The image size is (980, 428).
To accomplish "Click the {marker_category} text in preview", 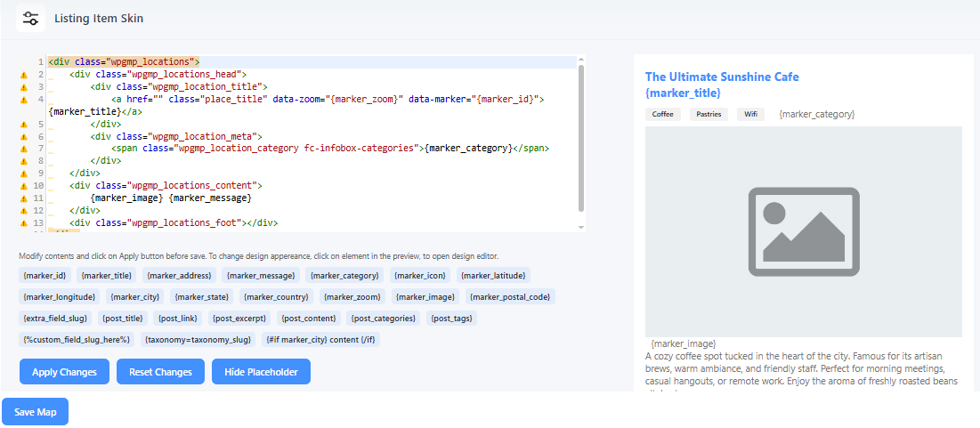I will click(817, 115).
